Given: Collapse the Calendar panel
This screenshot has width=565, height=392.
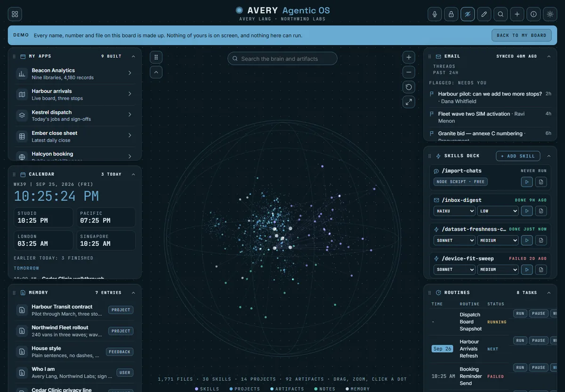Looking at the screenshot, I should point(133,174).
